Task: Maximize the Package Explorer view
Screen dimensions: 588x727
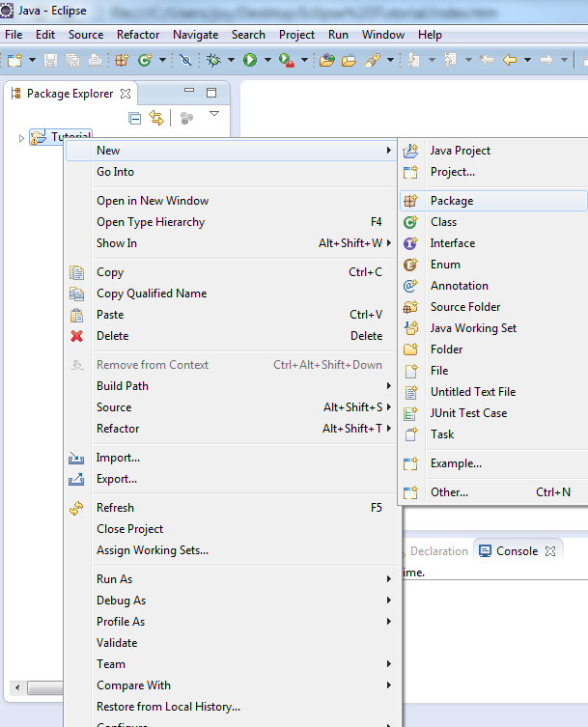Action: [x=211, y=93]
